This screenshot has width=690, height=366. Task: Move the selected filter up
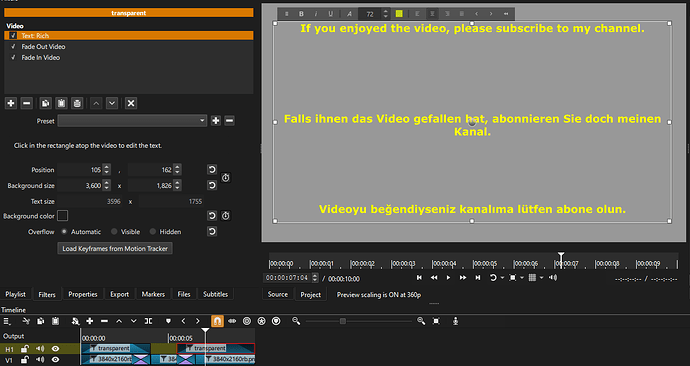(x=96, y=103)
